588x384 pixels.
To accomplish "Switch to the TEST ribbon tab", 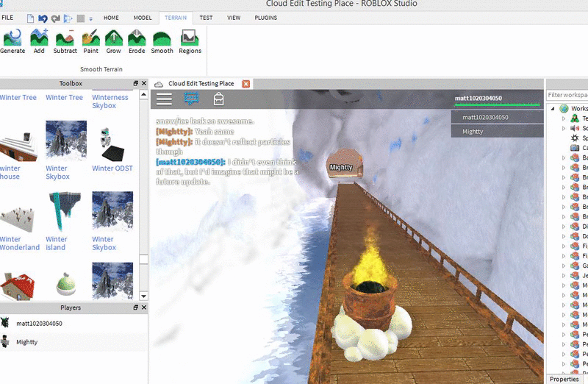I will 206,18.
